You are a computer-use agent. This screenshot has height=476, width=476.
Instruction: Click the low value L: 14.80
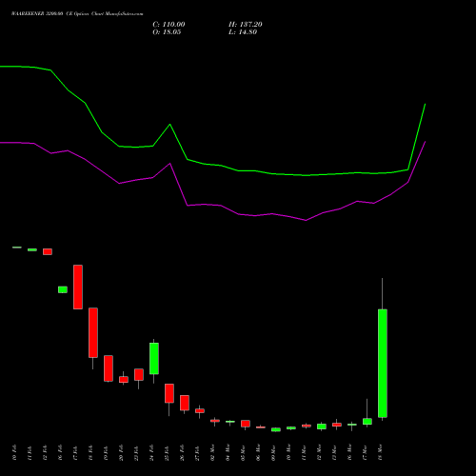tap(243, 32)
